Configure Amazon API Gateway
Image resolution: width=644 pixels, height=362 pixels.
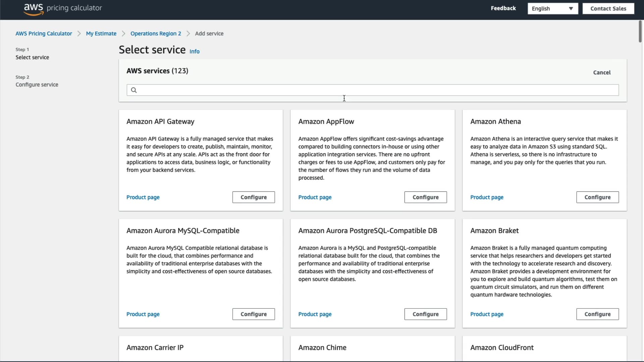click(x=254, y=197)
